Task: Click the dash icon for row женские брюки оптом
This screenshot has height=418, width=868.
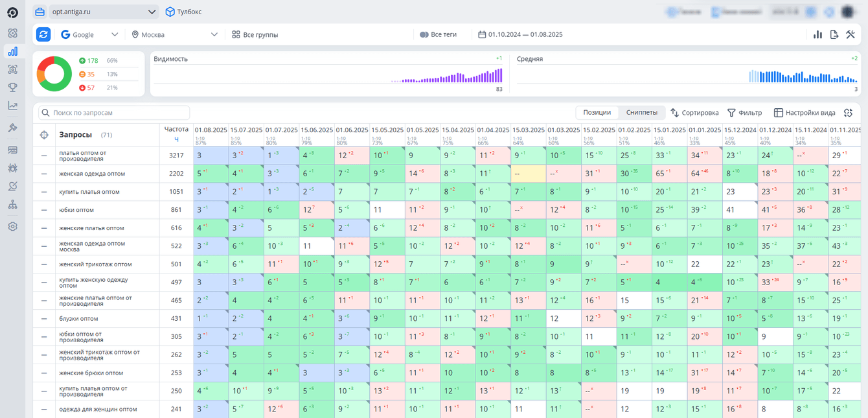Action: [44, 373]
